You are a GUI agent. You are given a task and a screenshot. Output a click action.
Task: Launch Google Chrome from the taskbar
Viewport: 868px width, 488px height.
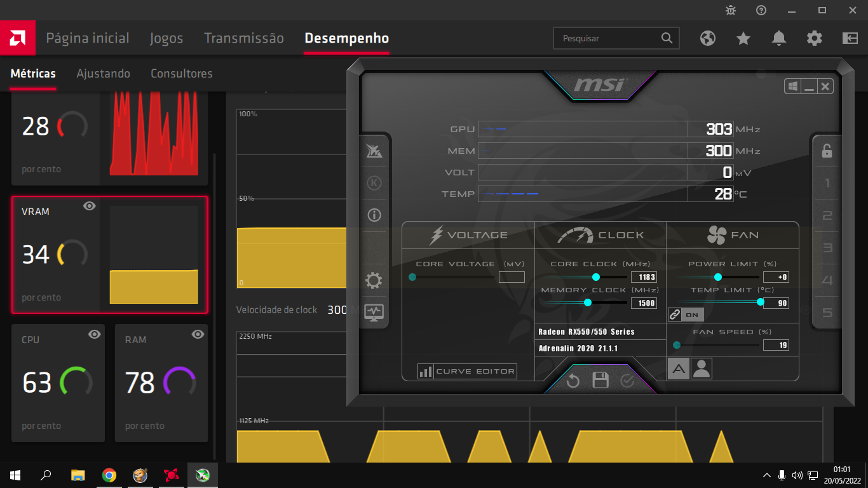coord(109,475)
